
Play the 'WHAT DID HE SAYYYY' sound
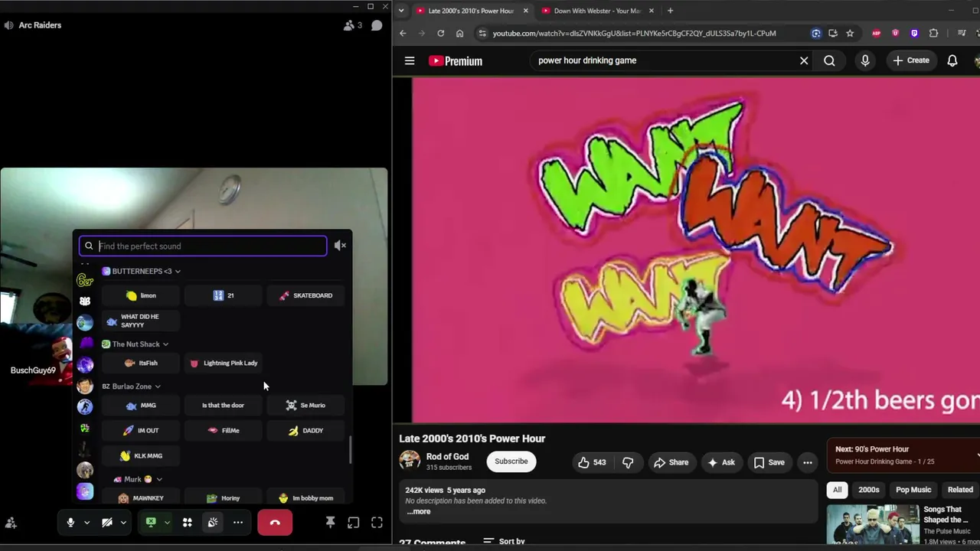pyautogui.click(x=142, y=321)
